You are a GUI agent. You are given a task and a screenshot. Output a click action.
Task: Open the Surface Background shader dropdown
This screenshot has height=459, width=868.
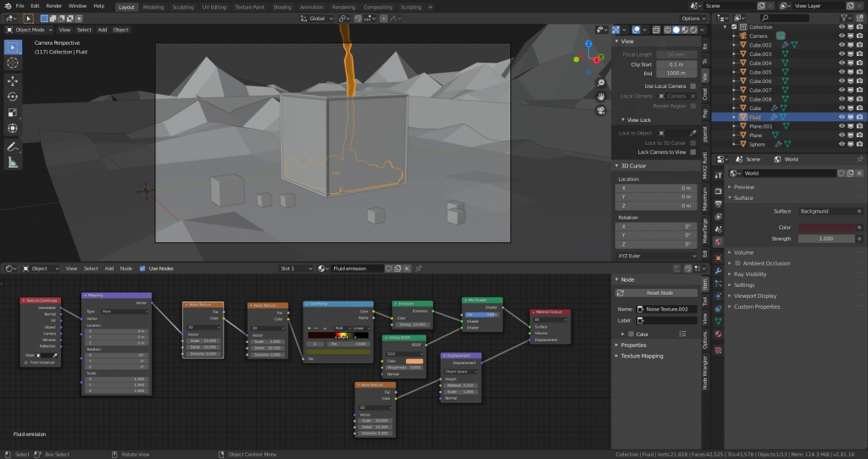coord(831,211)
